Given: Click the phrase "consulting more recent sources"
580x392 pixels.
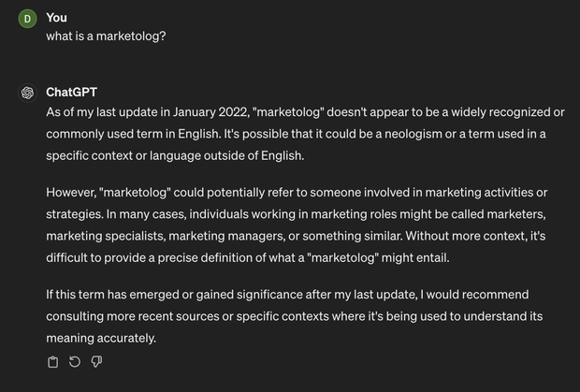Looking at the screenshot, I should [x=133, y=316].
